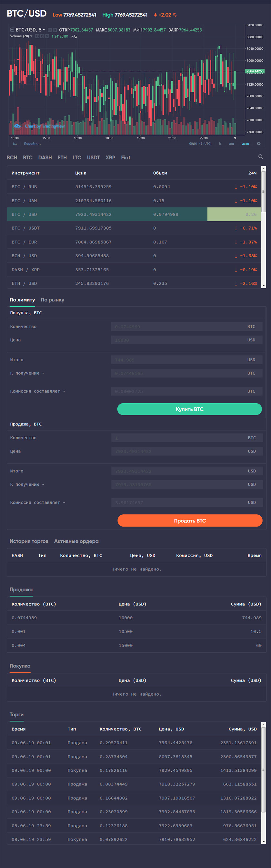Collapse the chart legend with minus box

(12, 30)
